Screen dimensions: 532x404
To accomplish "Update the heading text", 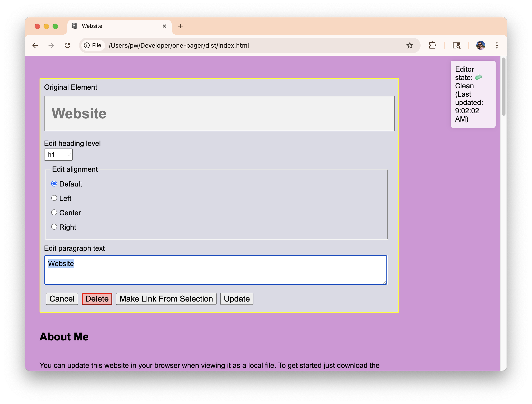I will [236, 298].
